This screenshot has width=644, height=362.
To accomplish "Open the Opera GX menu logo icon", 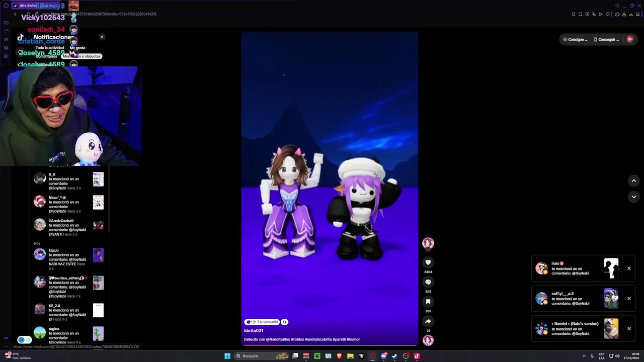I will tap(6, 6).
